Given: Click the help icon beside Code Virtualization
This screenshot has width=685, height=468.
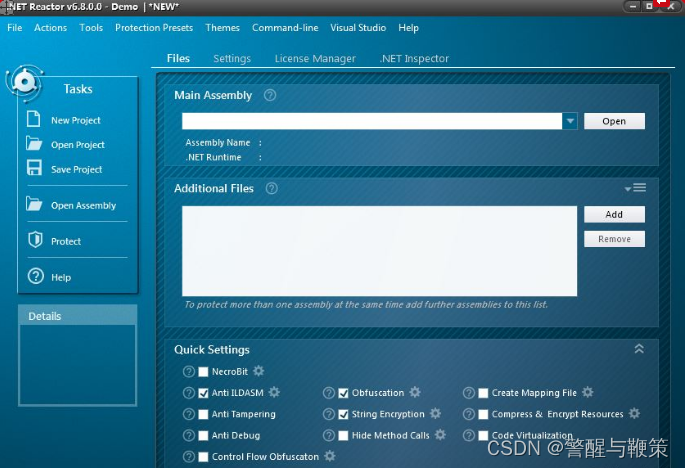Looking at the screenshot, I should (x=469, y=435).
